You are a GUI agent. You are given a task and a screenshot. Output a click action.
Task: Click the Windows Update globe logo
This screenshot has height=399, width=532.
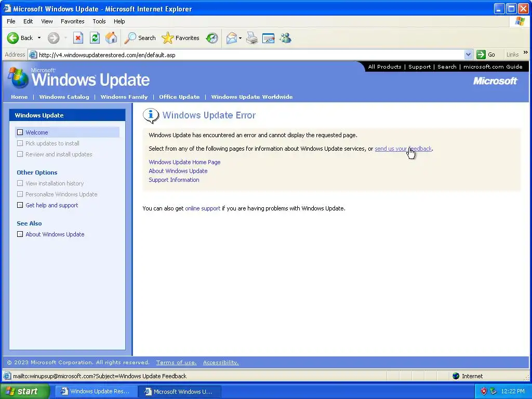click(18, 78)
